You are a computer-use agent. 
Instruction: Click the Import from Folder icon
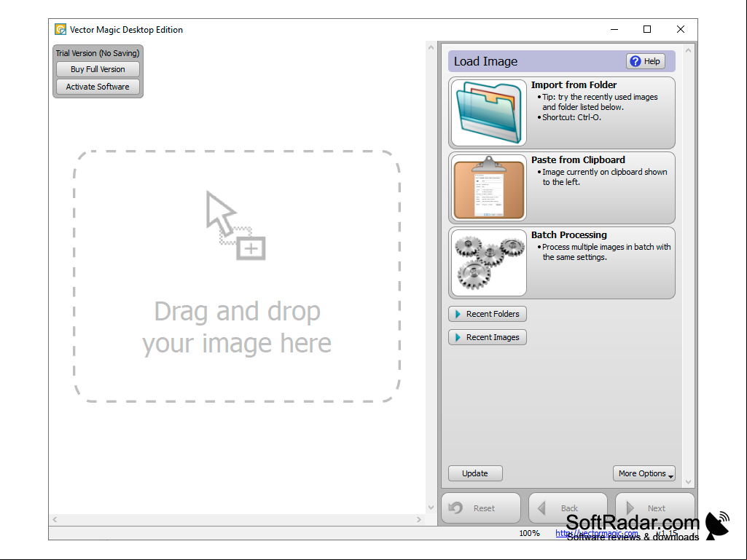(488, 113)
